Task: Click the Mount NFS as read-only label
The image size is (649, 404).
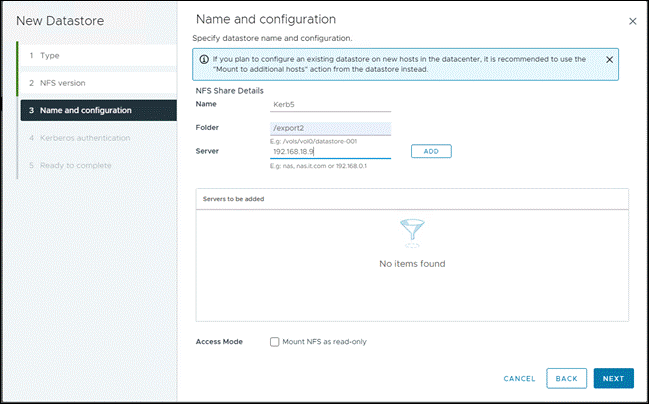Action: point(325,342)
